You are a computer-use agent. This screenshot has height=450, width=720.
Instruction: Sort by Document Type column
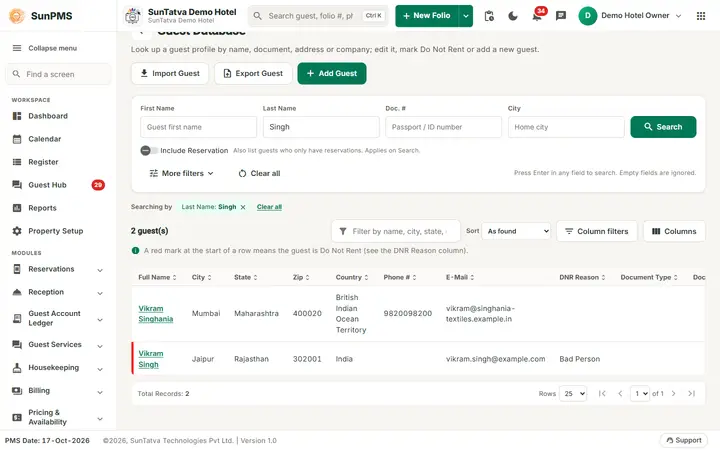point(649,277)
